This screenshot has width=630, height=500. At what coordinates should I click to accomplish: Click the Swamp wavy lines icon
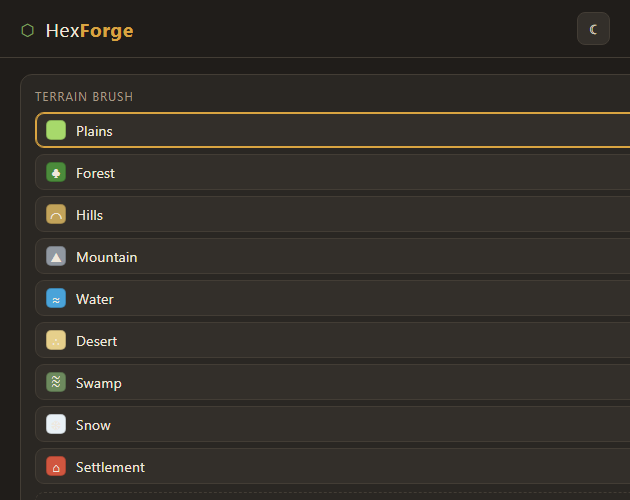56,382
